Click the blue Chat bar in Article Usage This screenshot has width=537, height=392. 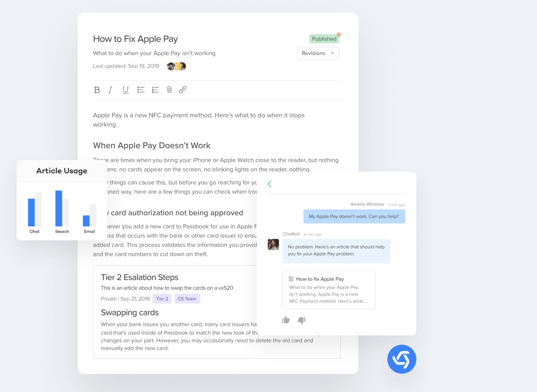31,212
